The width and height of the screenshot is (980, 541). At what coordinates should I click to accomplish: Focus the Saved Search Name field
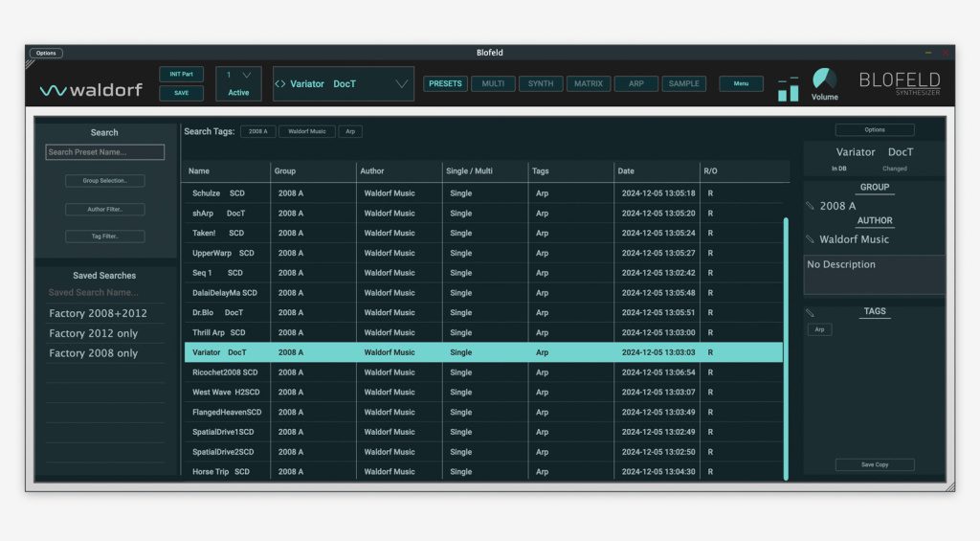105,293
